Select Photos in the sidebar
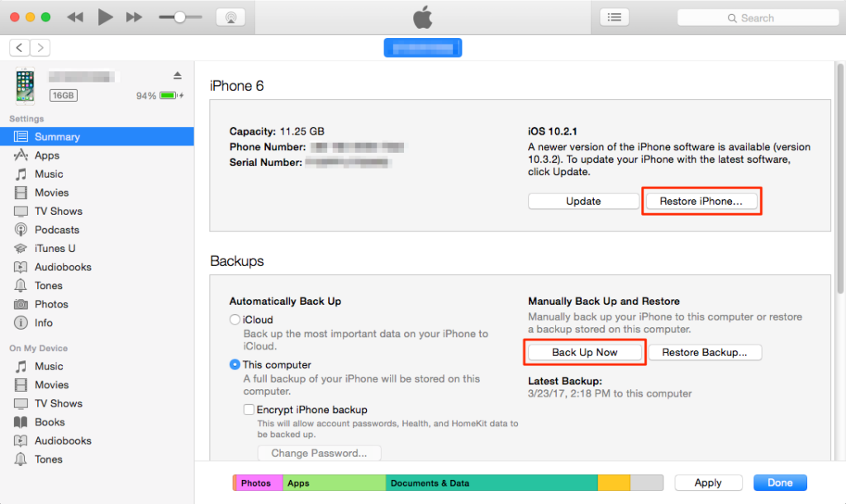 click(x=47, y=304)
